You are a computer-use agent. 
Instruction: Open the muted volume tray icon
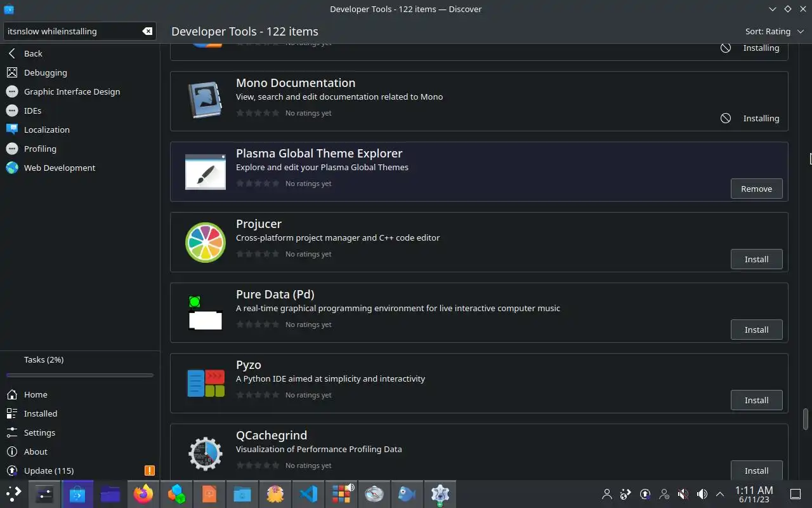tap(683, 494)
